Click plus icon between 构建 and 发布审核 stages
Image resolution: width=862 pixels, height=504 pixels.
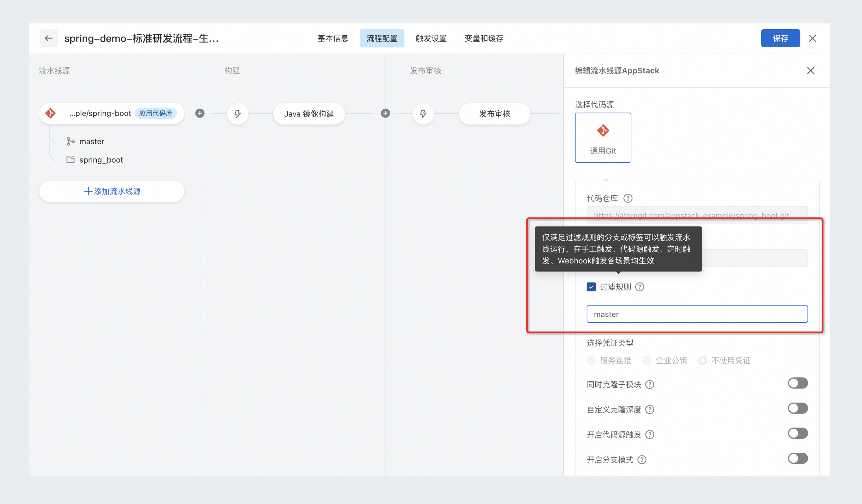pos(386,113)
